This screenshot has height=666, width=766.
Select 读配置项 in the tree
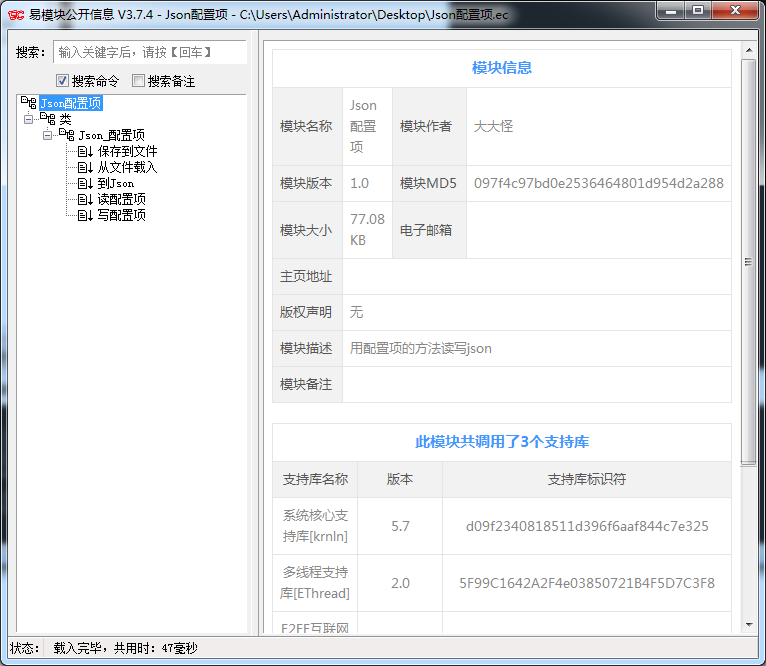(121, 199)
